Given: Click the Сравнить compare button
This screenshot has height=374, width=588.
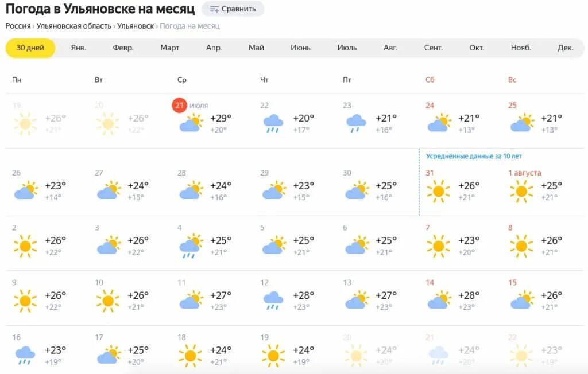Looking at the screenshot, I should point(233,9).
